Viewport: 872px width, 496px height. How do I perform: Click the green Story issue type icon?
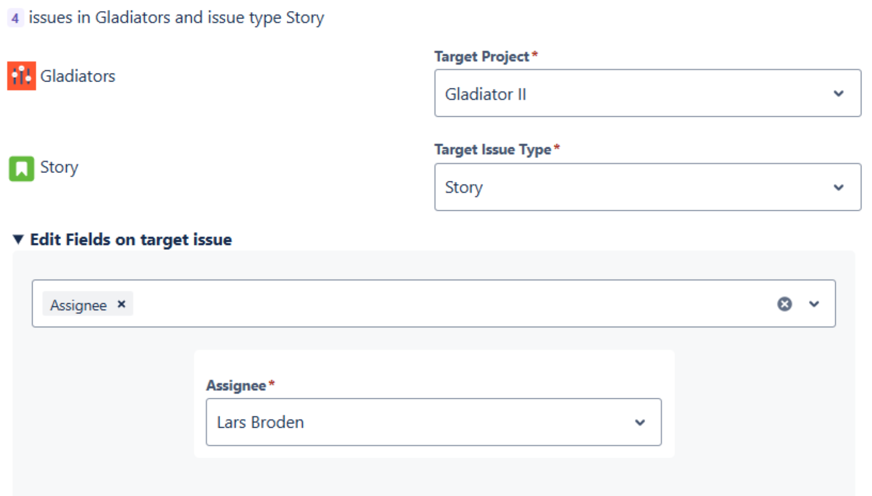(x=21, y=168)
